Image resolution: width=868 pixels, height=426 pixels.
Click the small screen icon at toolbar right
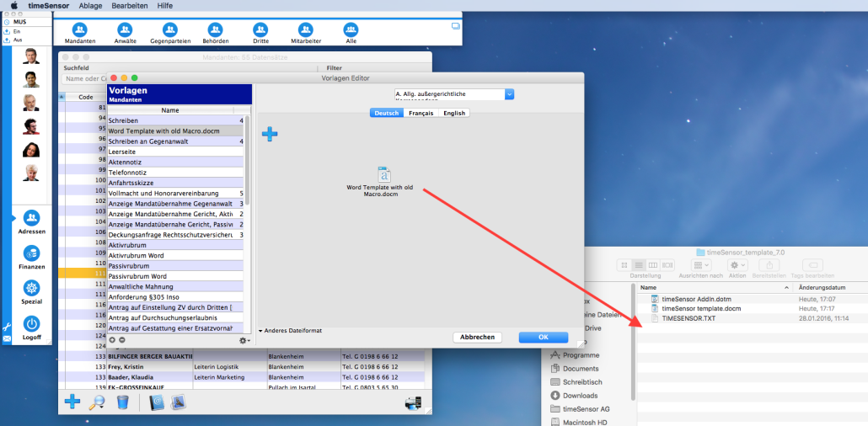tap(456, 25)
